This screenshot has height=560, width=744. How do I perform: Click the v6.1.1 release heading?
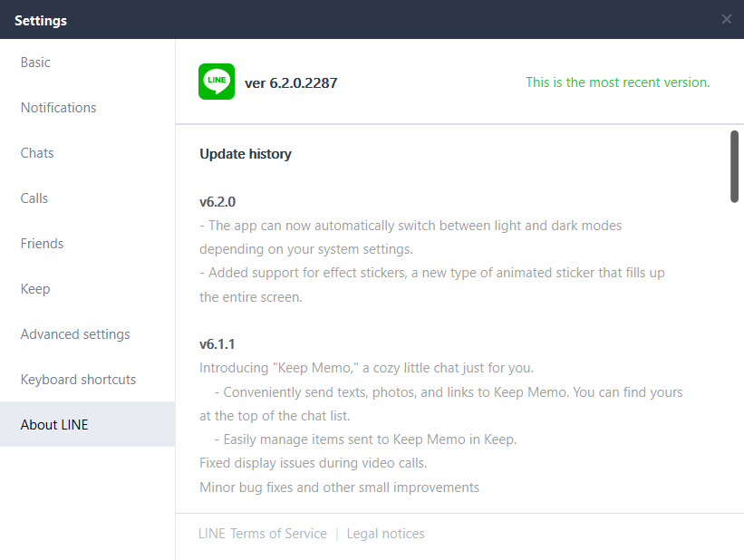coord(217,344)
